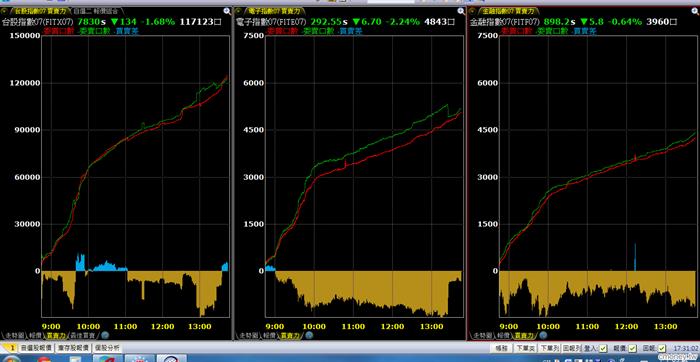Click the 150000 axis label
Viewport: 700px width, 362px height.
pyautogui.click(x=24, y=36)
